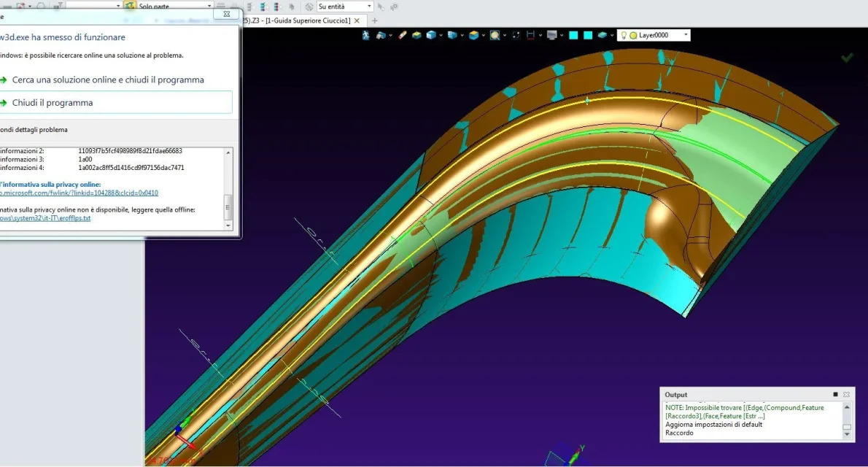Open a new document tab with plus
This screenshot has height=467, width=868.
tap(375, 20)
